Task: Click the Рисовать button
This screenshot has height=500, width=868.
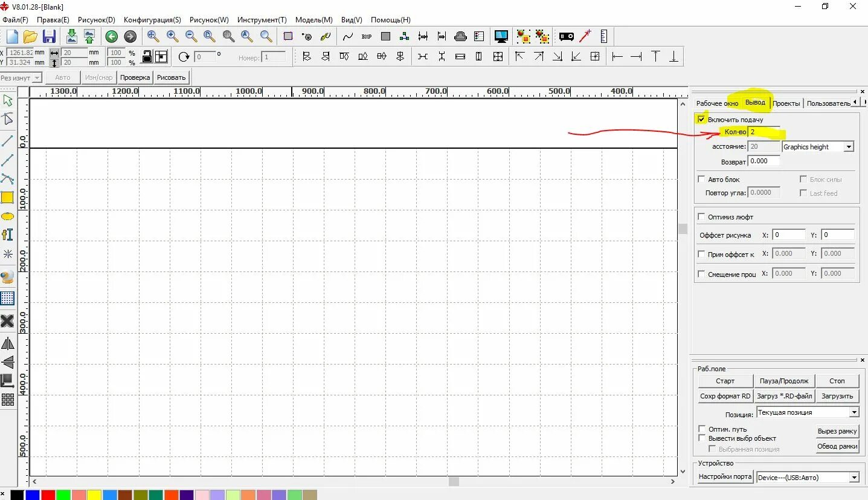Action: click(x=172, y=77)
